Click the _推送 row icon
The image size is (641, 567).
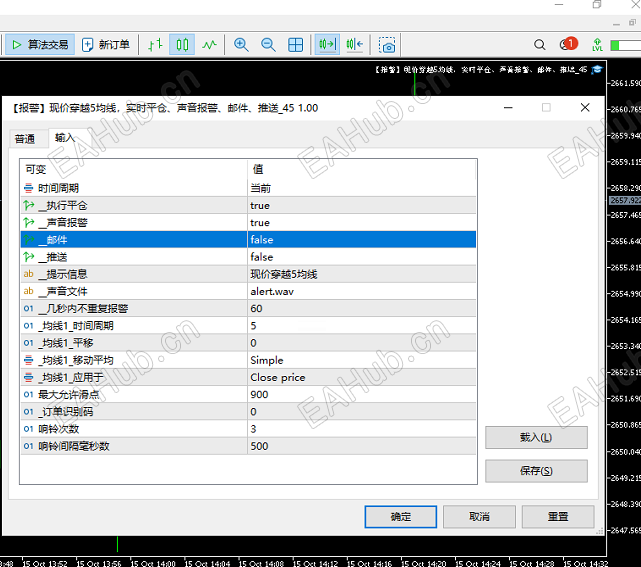29,256
